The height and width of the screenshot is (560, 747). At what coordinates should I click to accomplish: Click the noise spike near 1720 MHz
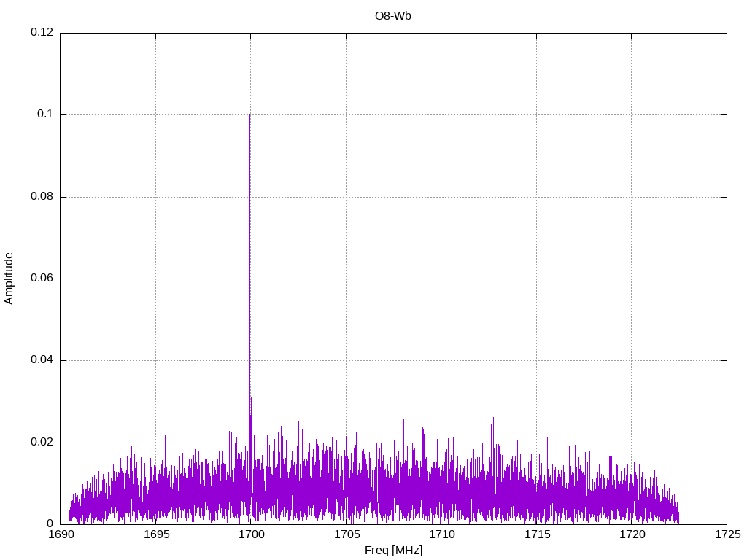pos(624,430)
